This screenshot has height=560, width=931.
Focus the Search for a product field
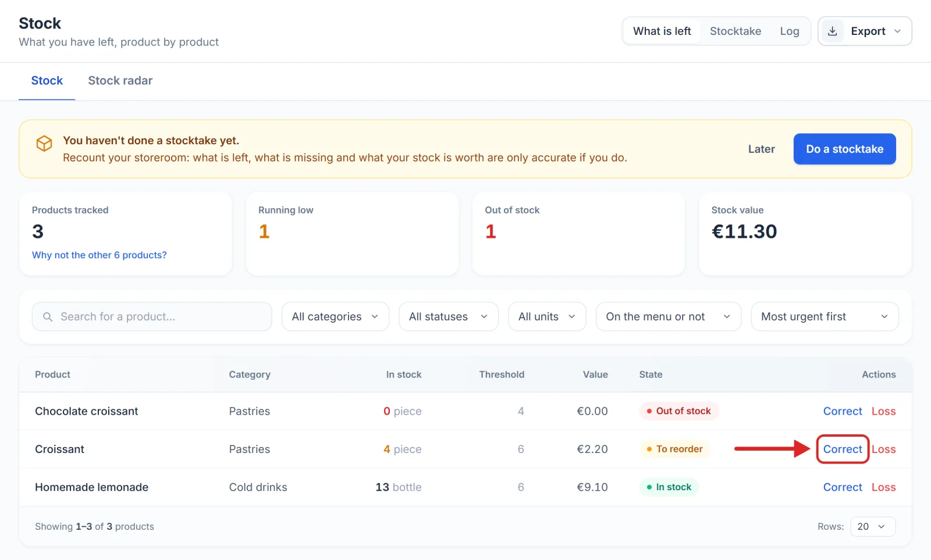click(x=152, y=316)
